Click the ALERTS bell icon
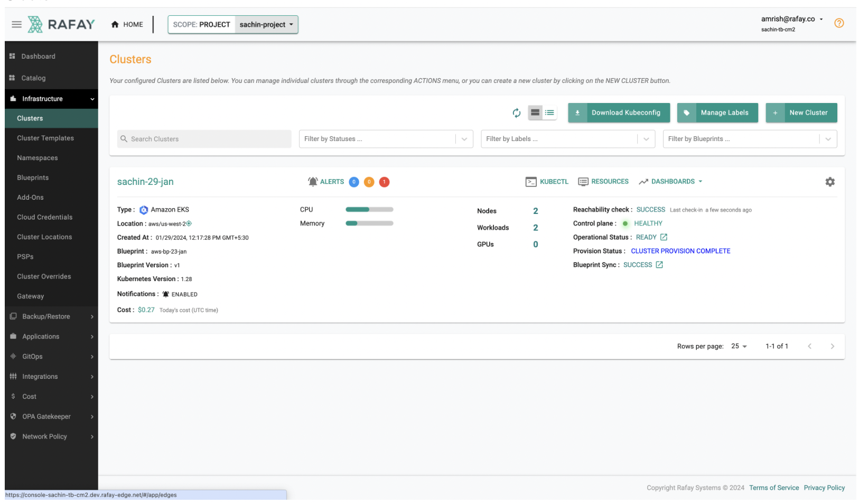The width and height of the screenshot is (859, 504). pos(313,182)
